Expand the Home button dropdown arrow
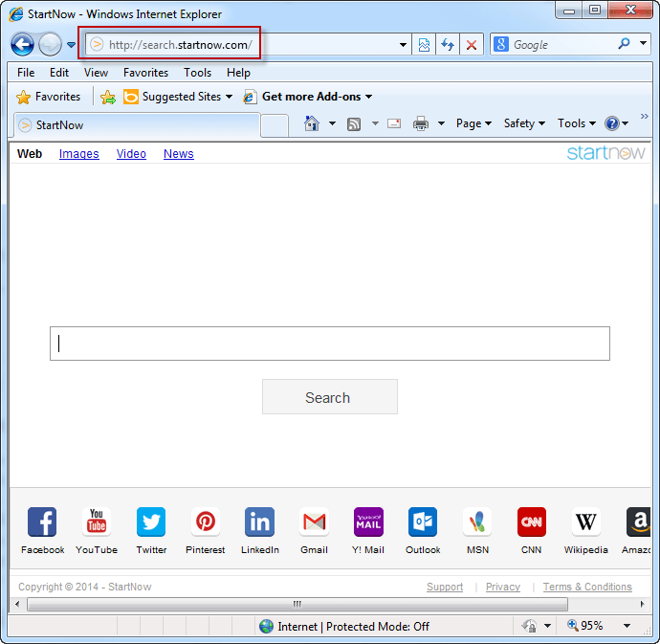Image resolution: width=660 pixels, height=644 pixels. click(x=332, y=123)
